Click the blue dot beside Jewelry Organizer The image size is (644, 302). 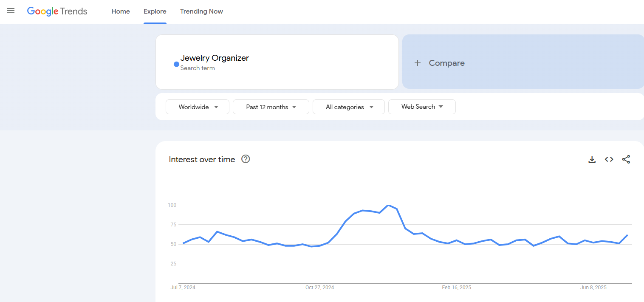[x=176, y=64]
